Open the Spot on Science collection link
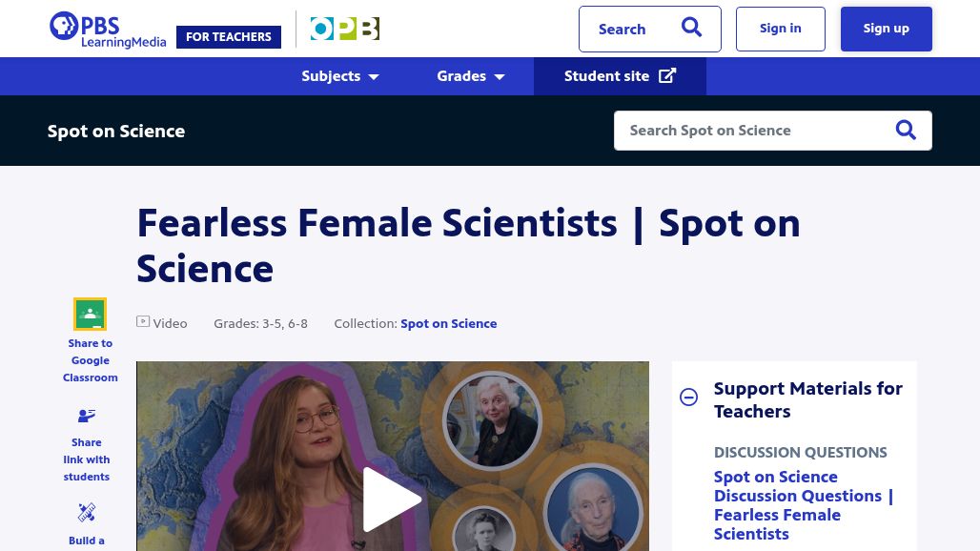The height and width of the screenshot is (551, 980). pos(448,323)
